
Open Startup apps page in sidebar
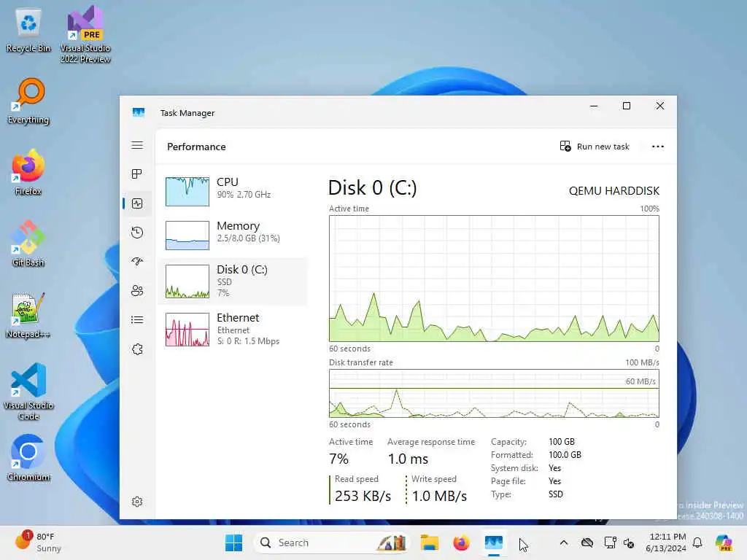(x=137, y=262)
